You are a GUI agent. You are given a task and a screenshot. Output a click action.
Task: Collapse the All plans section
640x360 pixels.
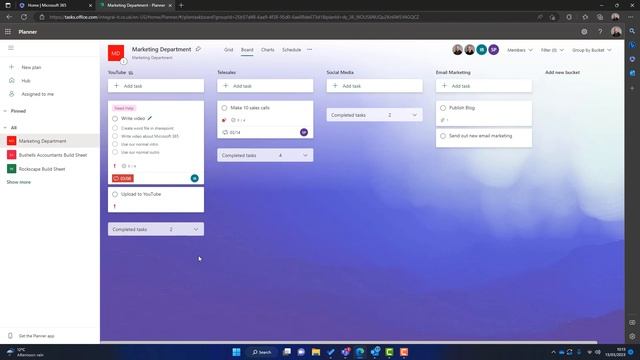pyautogui.click(x=5, y=128)
